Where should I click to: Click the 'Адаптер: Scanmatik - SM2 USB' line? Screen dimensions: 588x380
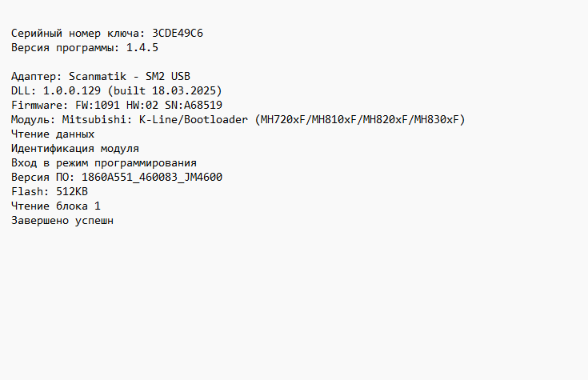[101, 77]
